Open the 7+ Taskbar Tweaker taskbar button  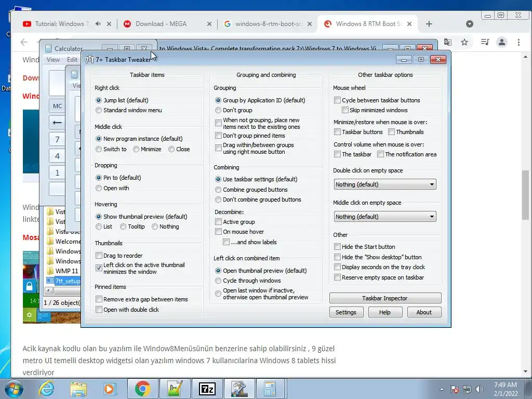click(239, 389)
